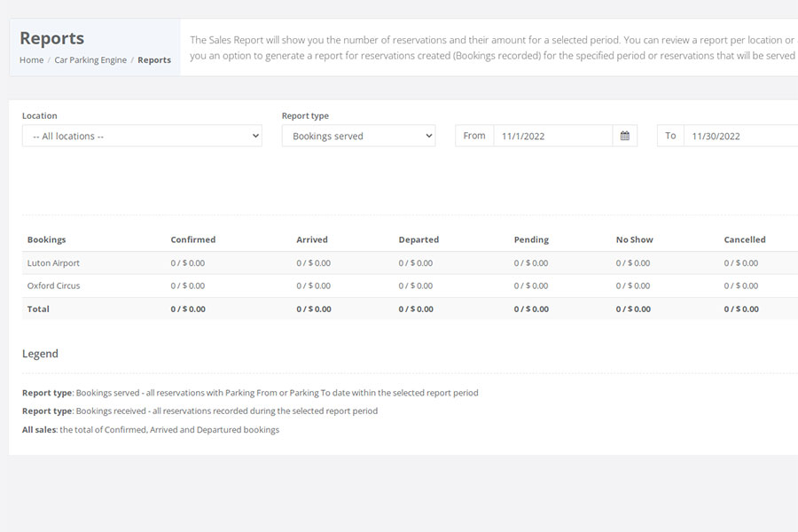Click the Reports breadcrumb item

point(154,60)
